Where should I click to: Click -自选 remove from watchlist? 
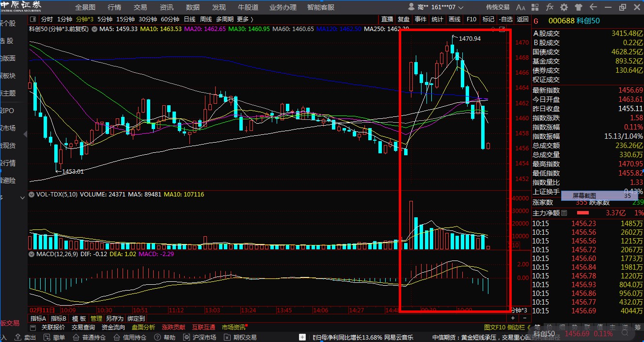pos(505,19)
